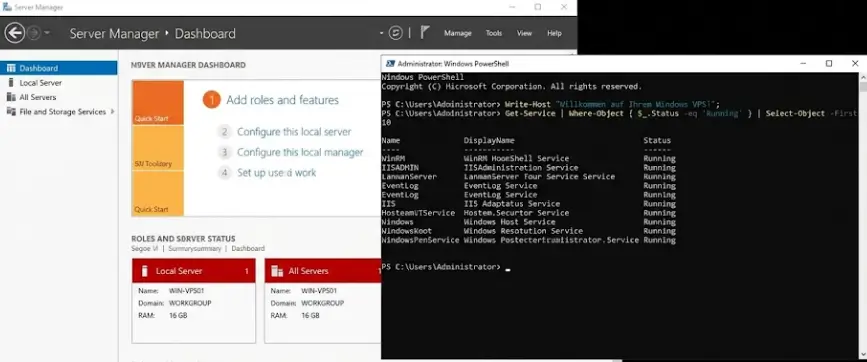This screenshot has width=867, height=362.
Task: Click the Dashboard icon in sidebar
Action: pos(11,68)
